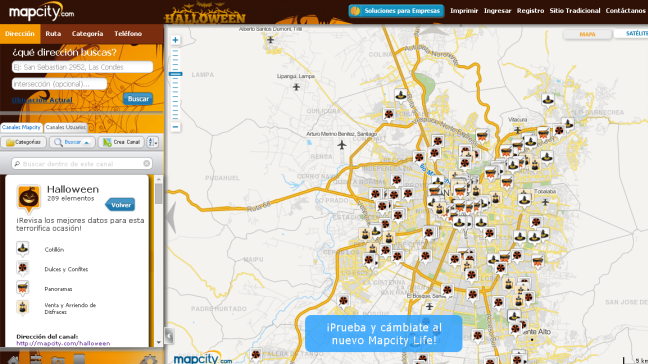Clear the channel search field
The height and width of the screenshot is (364, 648).
146,164
